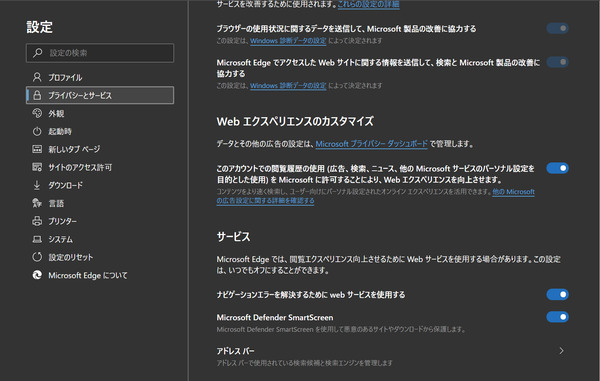Click the site permissions icon

37,167
